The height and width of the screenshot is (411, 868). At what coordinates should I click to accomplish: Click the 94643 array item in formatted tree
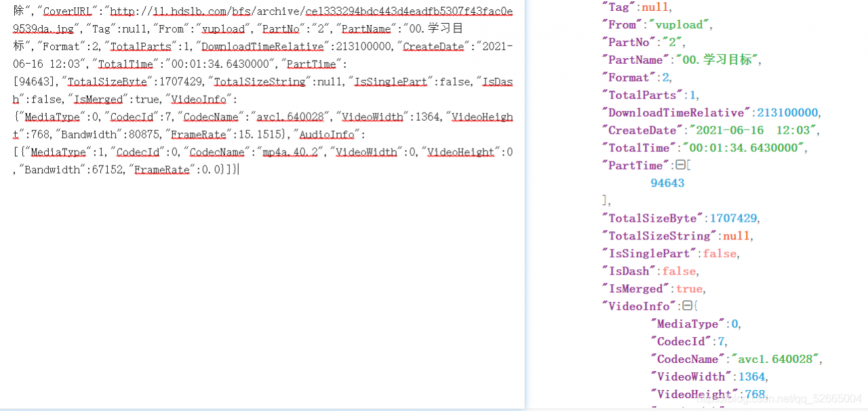point(667,183)
